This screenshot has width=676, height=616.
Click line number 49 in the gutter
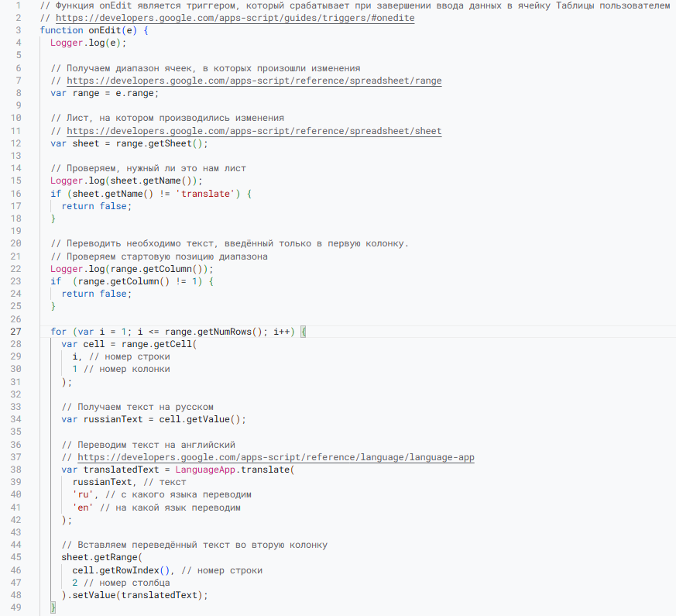pos(16,607)
